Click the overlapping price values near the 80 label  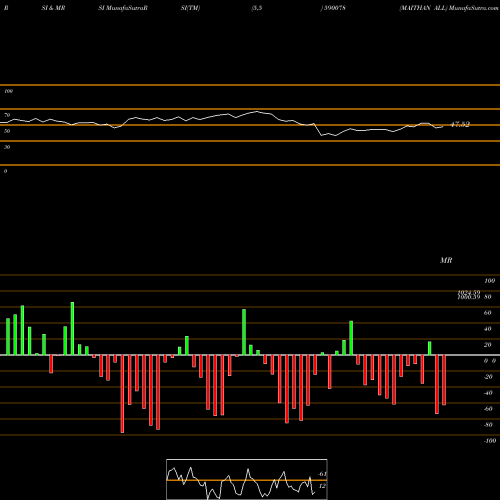pos(469,295)
